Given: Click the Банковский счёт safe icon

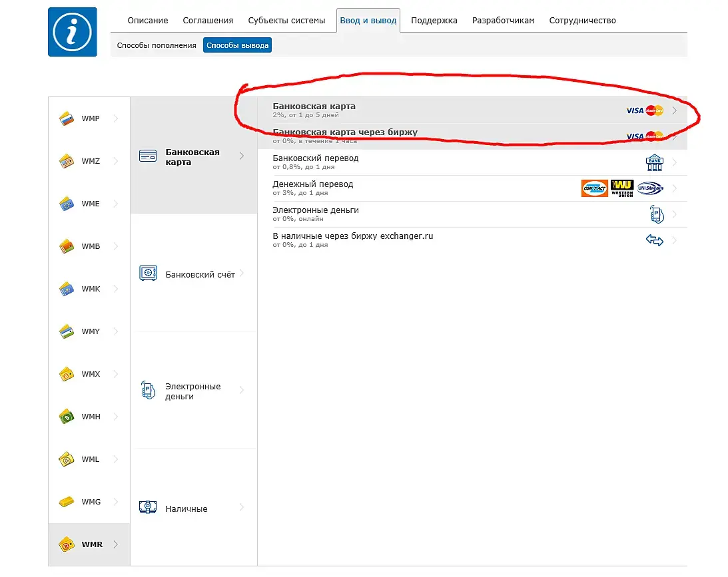Looking at the screenshot, I should coord(148,274).
